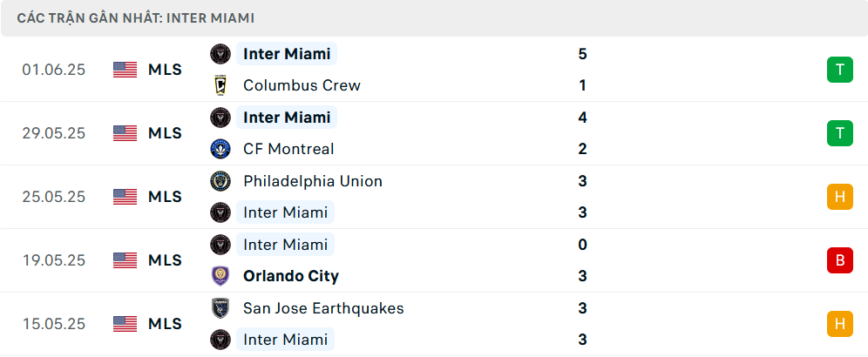
Task: Open San Jose Earthquakes team link
Action: [x=323, y=308]
